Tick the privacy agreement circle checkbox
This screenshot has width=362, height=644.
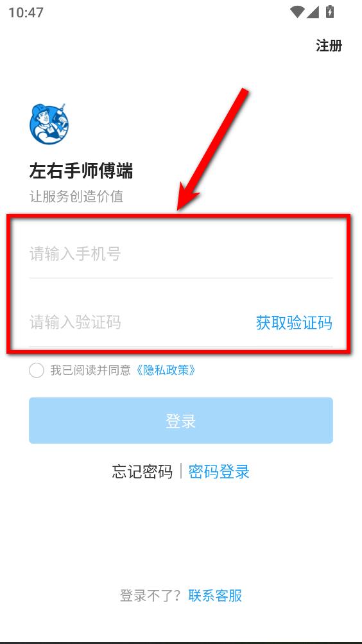tap(37, 370)
